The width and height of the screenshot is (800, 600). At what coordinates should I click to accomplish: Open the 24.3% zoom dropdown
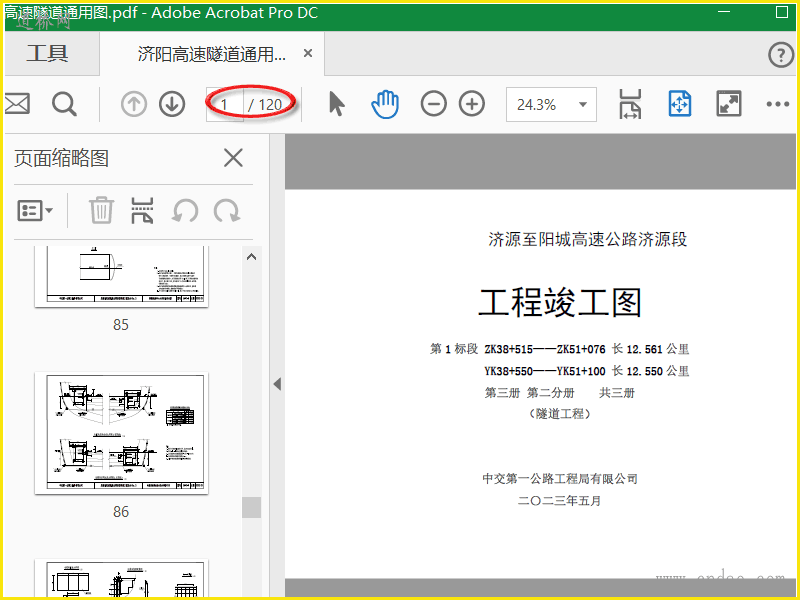pyautogui.click(x=551, y=105)
